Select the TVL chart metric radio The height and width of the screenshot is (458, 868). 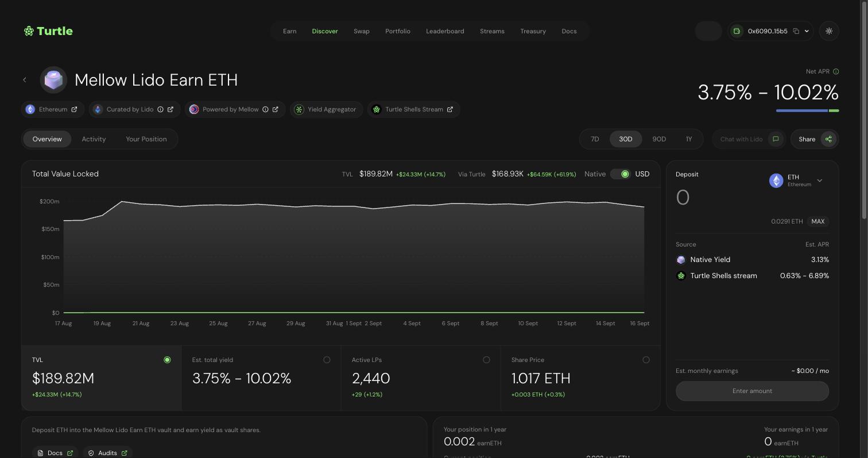pyautogui.click(x=167, y=360)
